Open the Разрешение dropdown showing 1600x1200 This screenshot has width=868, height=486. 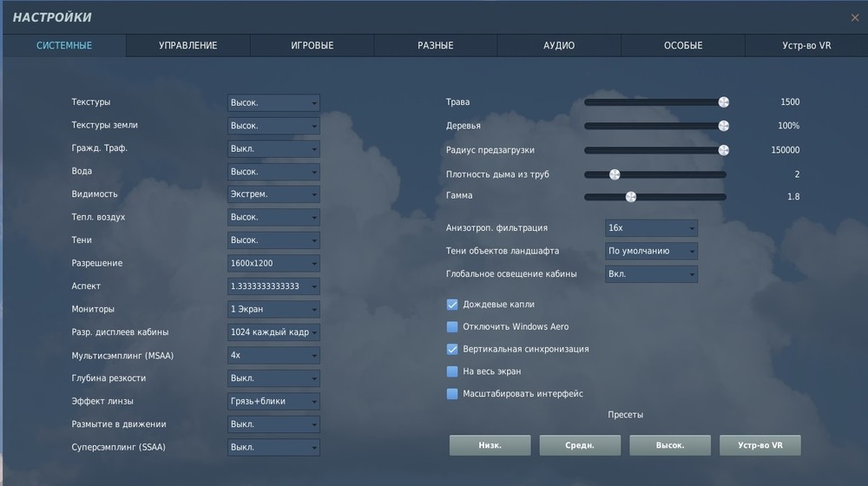pyautogui.click(x=273, y=264)
